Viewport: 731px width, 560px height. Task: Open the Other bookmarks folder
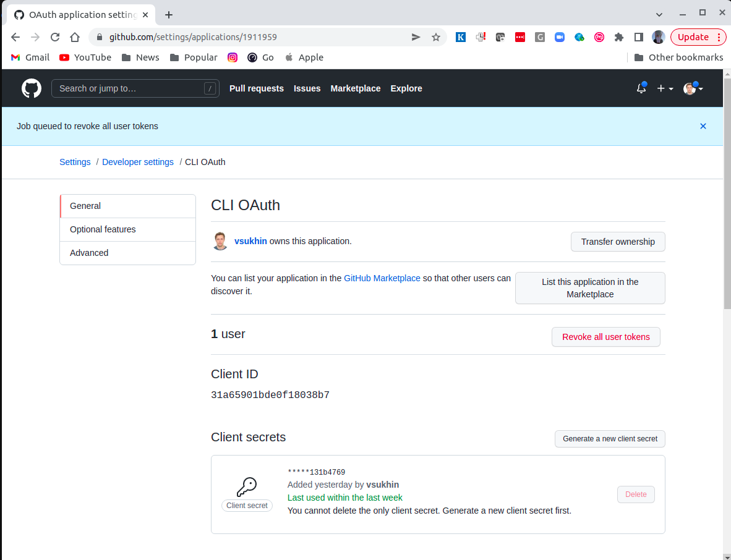[679, 57]
